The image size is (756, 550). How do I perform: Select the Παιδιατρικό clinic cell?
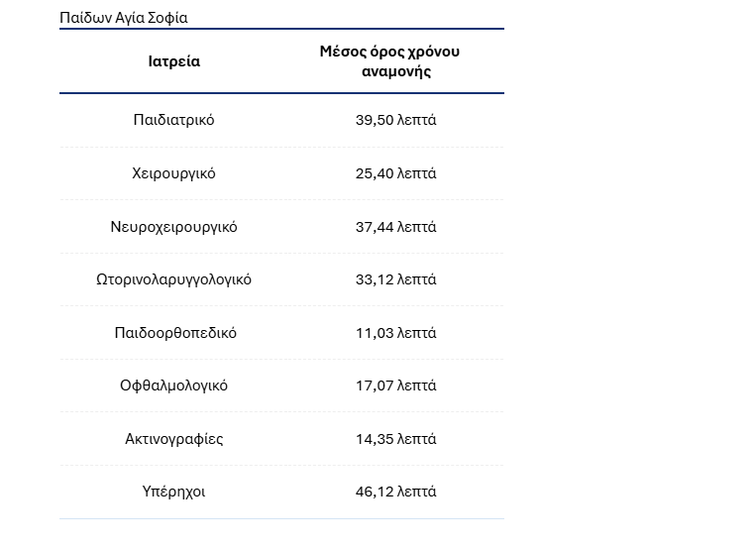(x=173, y=120)
